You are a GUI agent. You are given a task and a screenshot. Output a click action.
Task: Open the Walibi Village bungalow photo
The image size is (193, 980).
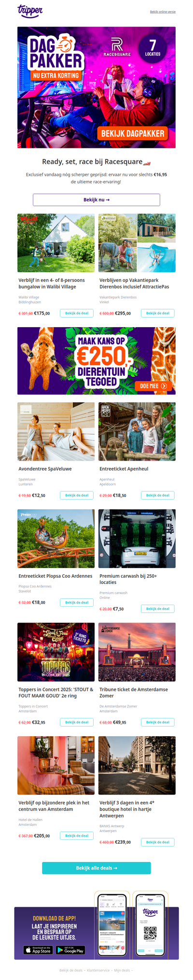coord(56,243)
